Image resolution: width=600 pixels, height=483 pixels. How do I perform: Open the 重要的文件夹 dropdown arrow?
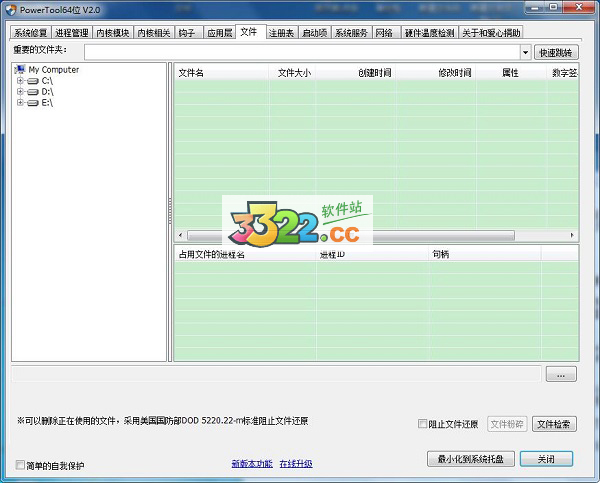(525, 52)
